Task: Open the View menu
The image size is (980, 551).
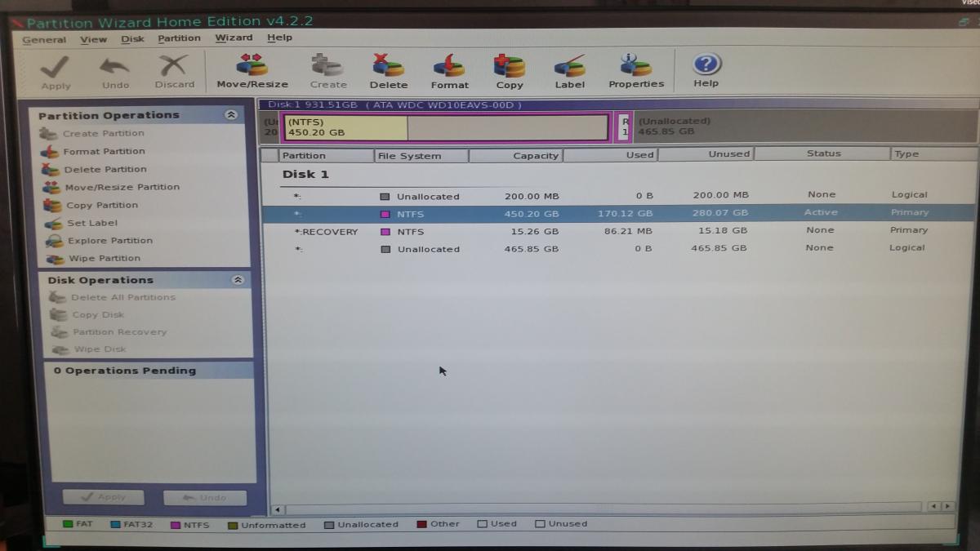Action: [94, 39]
